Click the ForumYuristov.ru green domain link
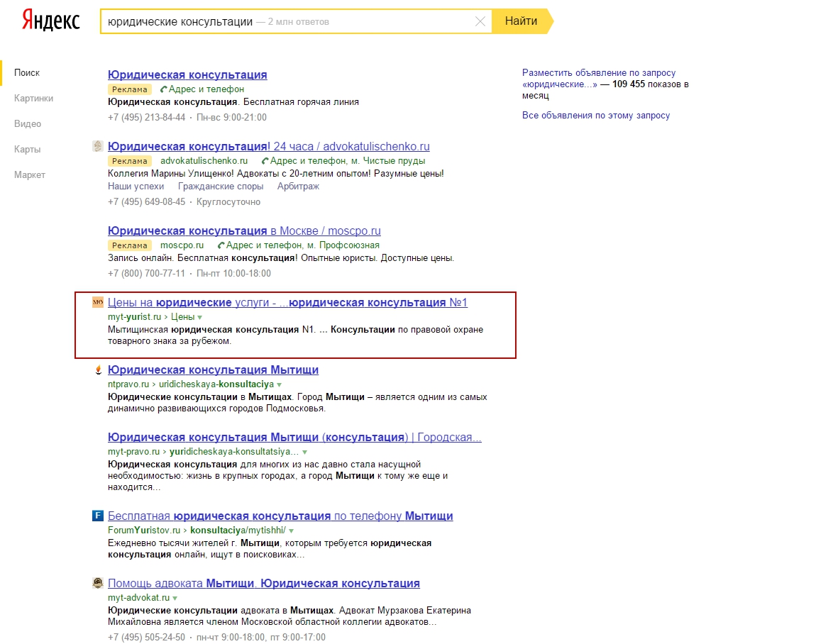The height and width of the screenshot is (644, 828). pyautogui.click(x=143, y=531)
